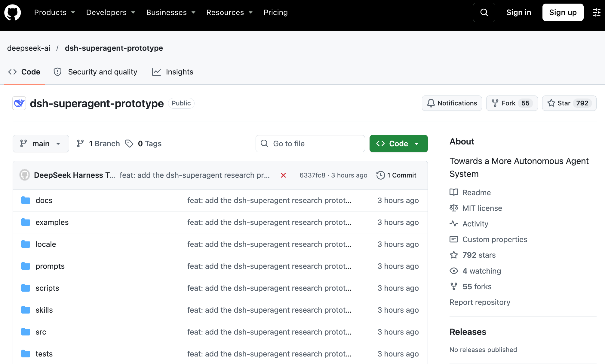
Task: Expand the Resources menu
Action: (x=229, y=12)
